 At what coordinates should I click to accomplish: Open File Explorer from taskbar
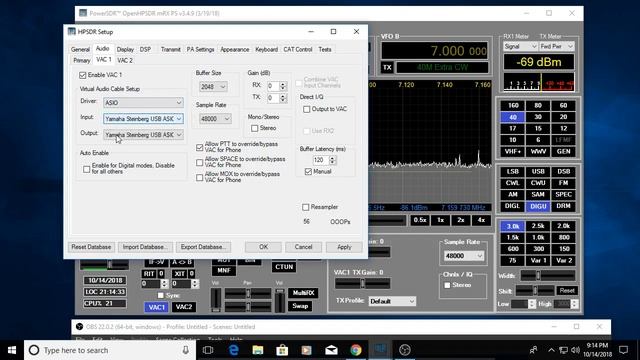point(258,350)
